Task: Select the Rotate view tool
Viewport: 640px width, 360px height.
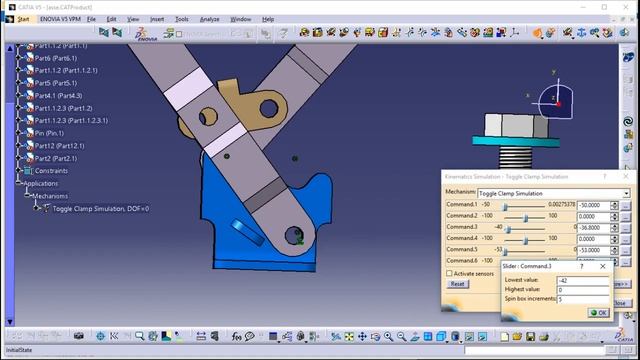Action: (x=375, y=337)
